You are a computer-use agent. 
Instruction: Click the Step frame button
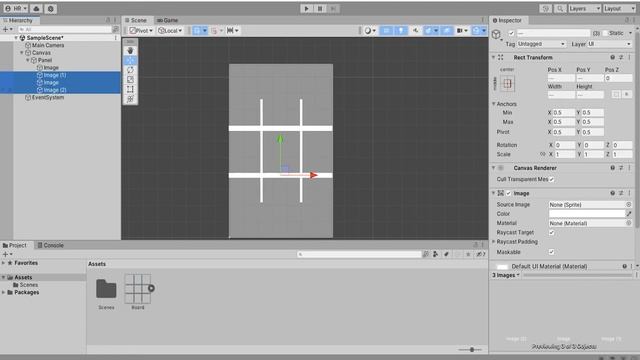coord(333,9)
